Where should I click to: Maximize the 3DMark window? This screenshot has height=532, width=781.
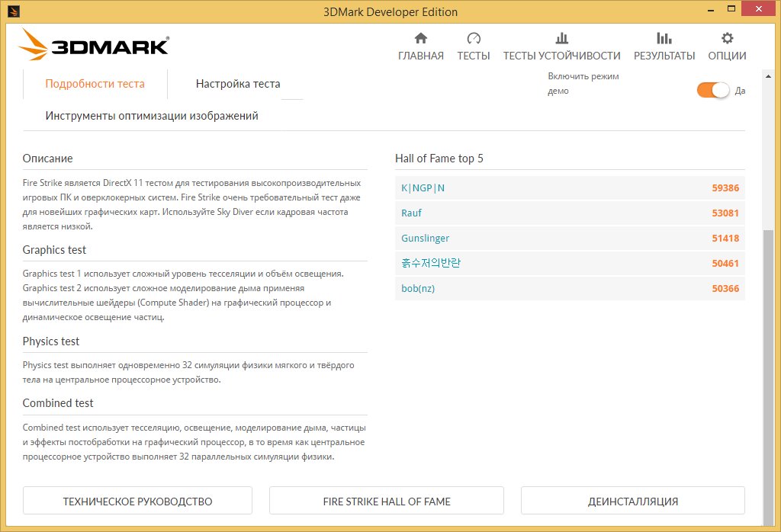731,9
